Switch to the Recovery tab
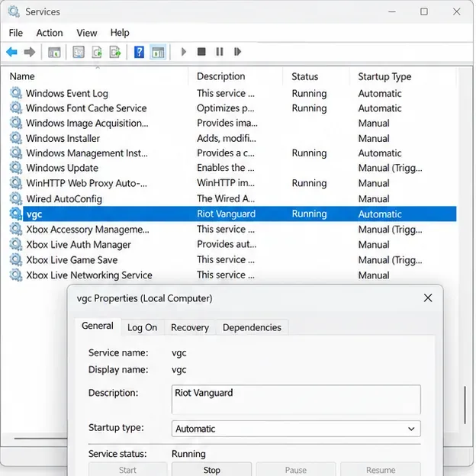 tap(190, 327)
